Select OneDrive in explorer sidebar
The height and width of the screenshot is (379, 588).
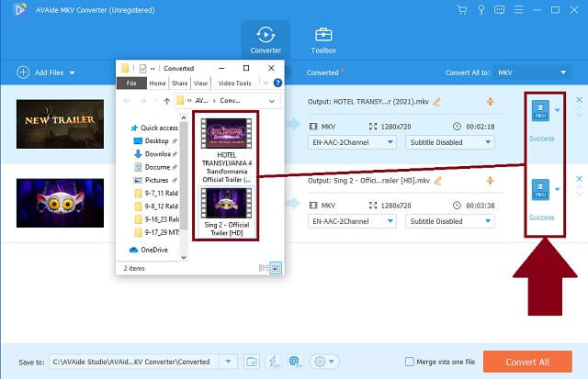click(x=149, y=250)
